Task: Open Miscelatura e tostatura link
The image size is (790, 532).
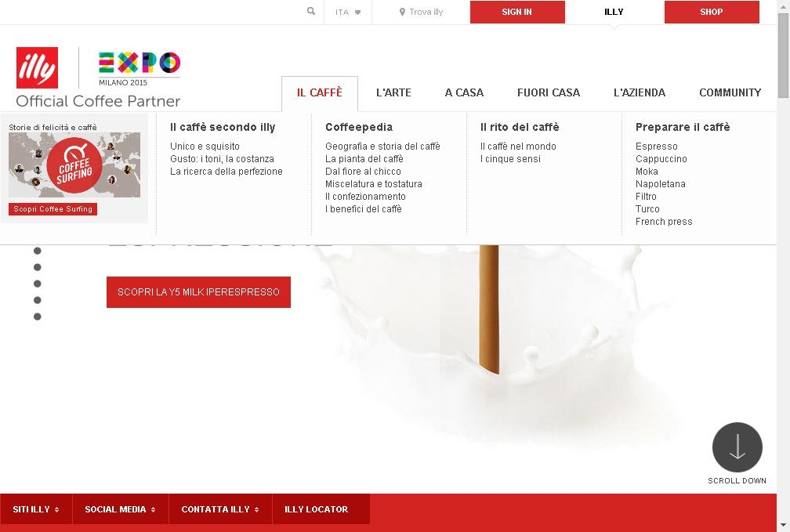Action: [374, 184]
